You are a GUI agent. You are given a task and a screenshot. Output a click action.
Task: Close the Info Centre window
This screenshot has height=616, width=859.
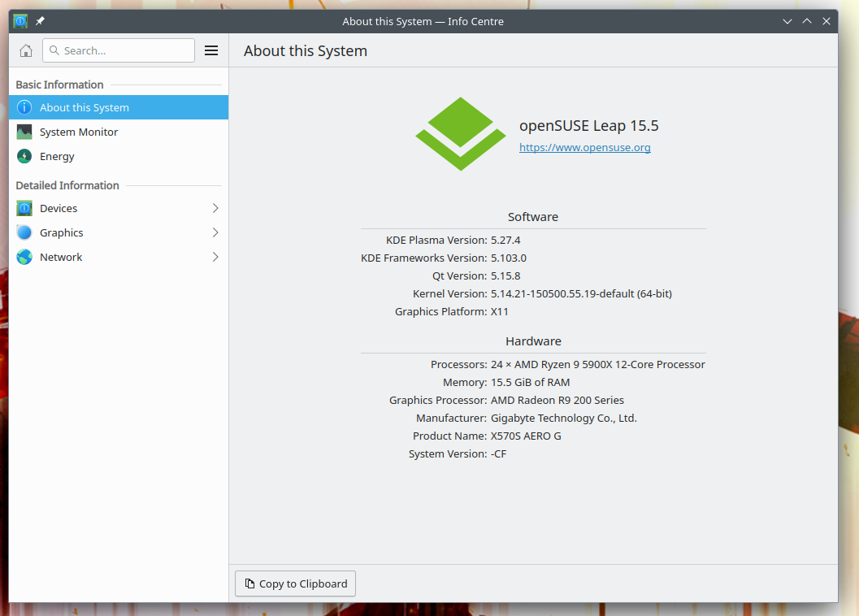pyautogui.click(x=826, y=21)
